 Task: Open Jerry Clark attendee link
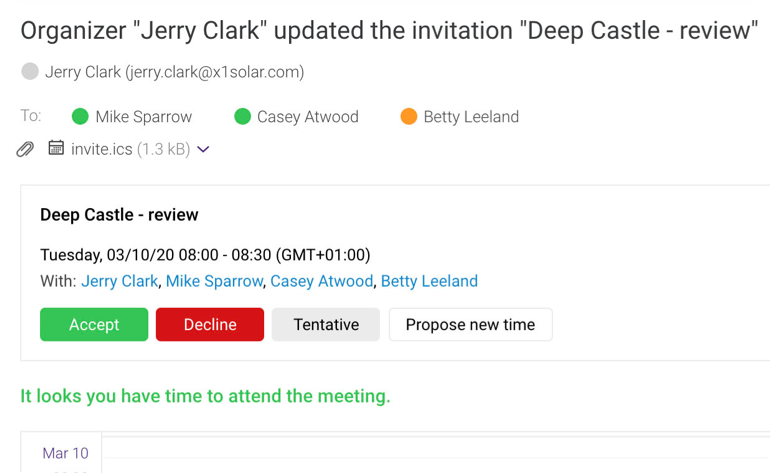pos(120,281)
